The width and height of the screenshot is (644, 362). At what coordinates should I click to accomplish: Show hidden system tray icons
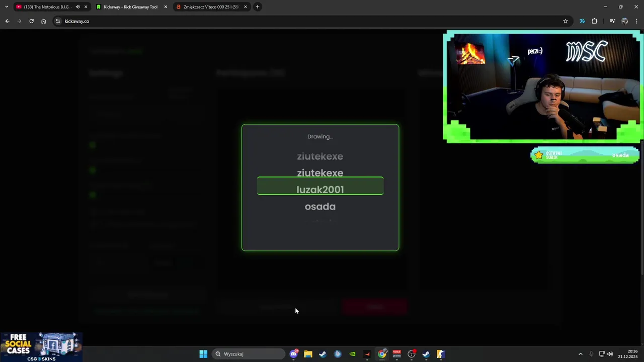click(580, 354)
